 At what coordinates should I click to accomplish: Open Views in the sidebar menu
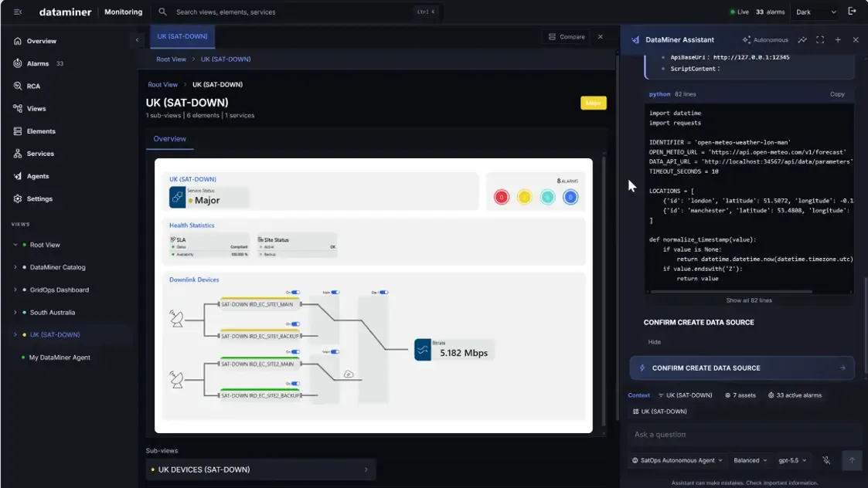36,108
